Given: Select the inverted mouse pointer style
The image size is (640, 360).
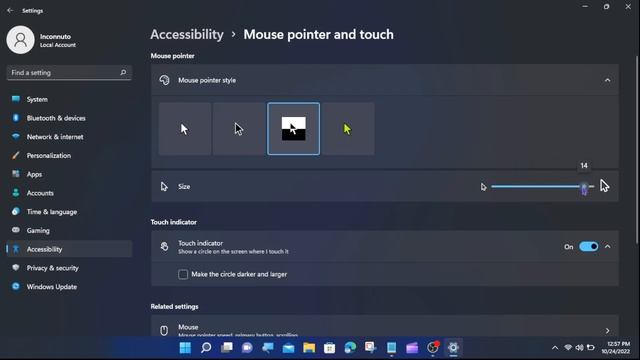Looking at the screenshot, I should point(293,129).
